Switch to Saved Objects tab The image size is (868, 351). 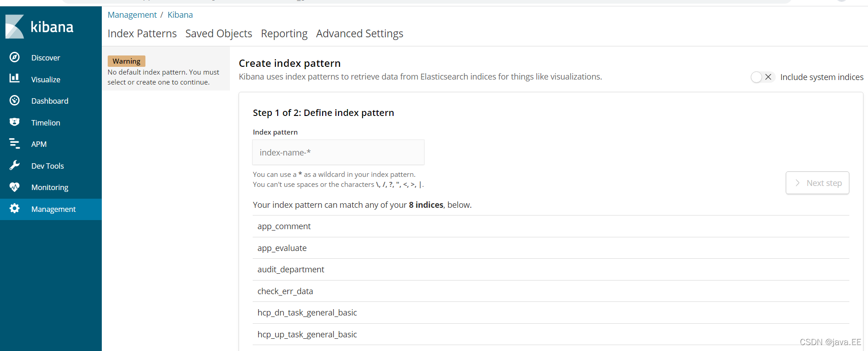click(219, 34)
